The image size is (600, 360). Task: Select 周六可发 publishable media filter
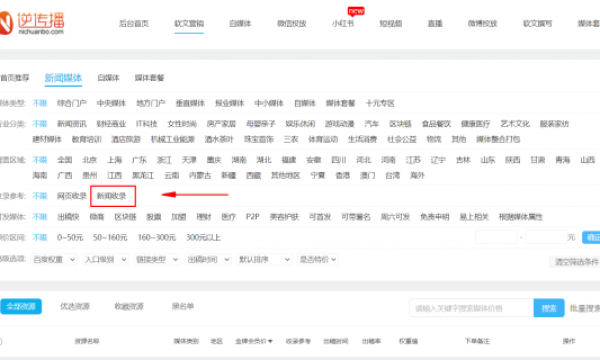[x=395, y=217]
